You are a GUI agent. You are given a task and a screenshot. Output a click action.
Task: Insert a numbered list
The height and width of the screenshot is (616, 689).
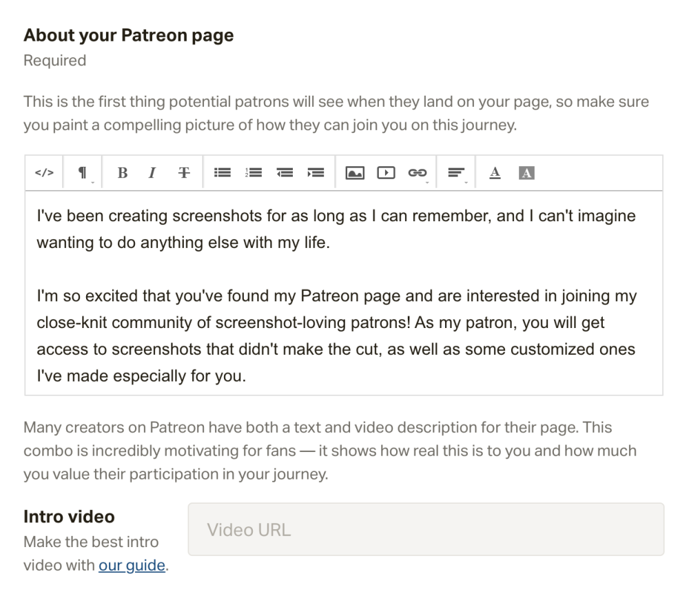click(x=254, y=173)
